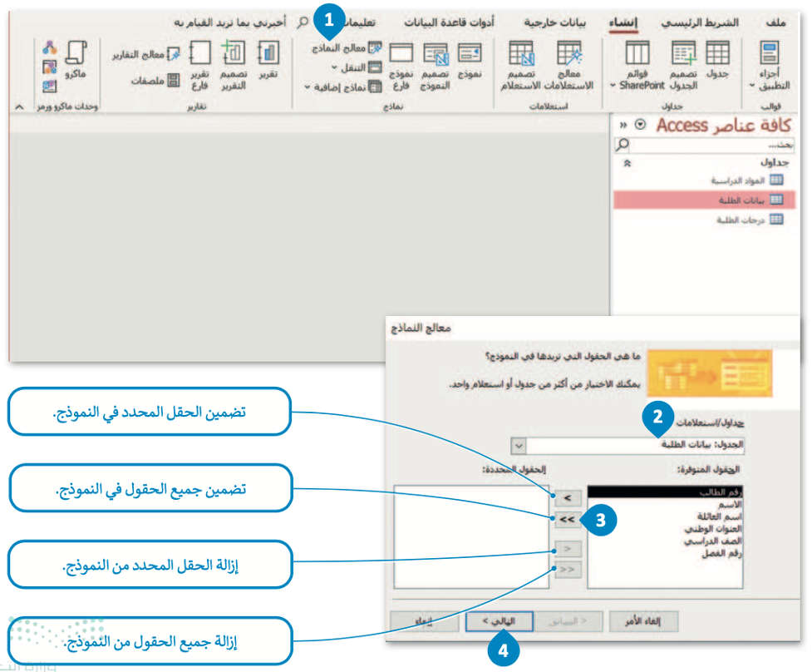Click the Next (التالي) wizard button
The height and width of the screenshot is (672, 812).
[x=500, y=621]
